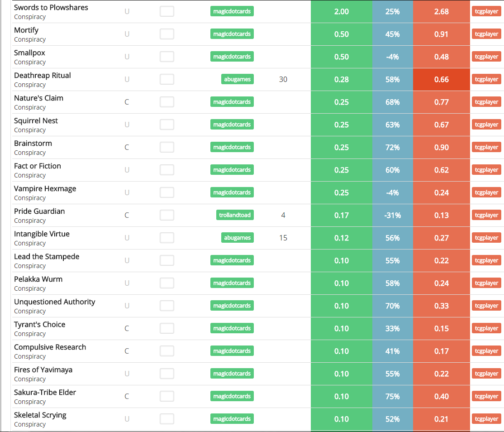
Task: Select the 0.10 buy price for Fires of Yavimaya
Action: point(341,374)
